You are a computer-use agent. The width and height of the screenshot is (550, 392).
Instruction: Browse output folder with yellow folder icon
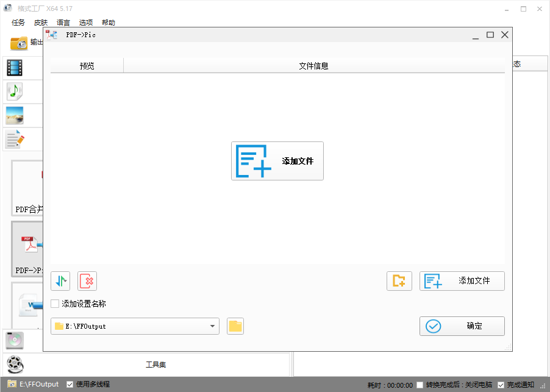(x=235, y=326)
